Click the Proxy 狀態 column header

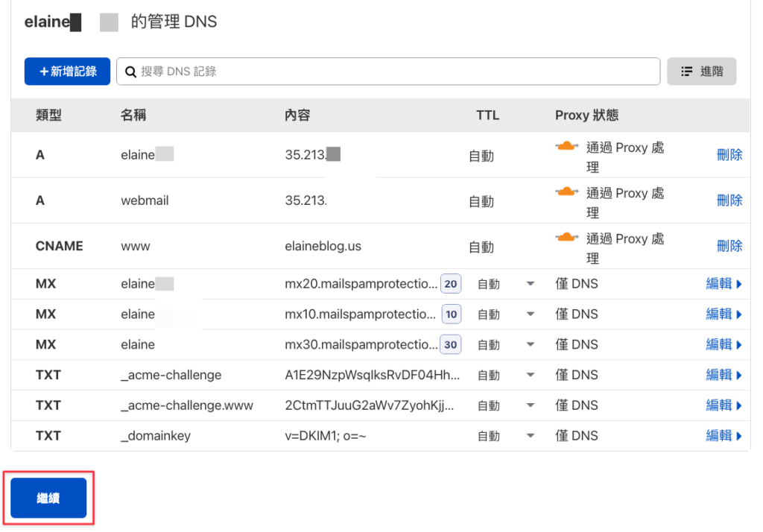coord(587,115)
